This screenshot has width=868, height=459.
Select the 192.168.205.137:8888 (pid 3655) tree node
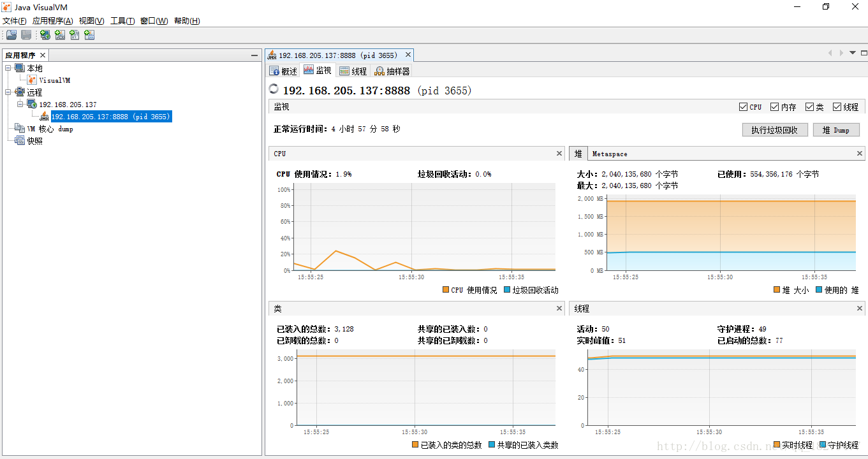click(x=111, y=117)
